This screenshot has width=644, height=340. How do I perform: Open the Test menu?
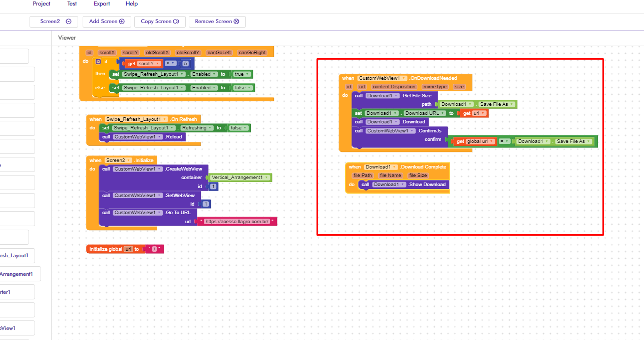[72, 4]
